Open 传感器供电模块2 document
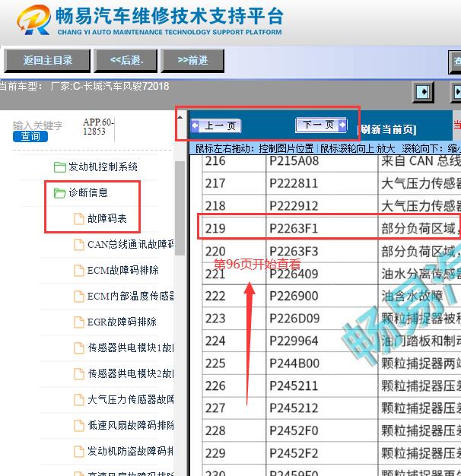The height and width of the screenshot is (476, 461). pyautogui.click(x=131, y=373)
